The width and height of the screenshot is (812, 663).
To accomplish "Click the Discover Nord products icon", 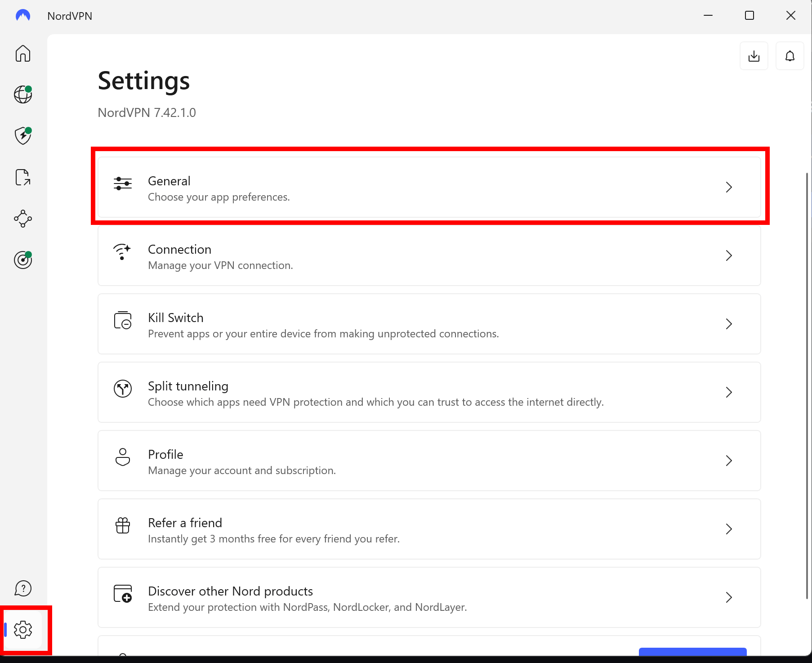I will point(123,594).
